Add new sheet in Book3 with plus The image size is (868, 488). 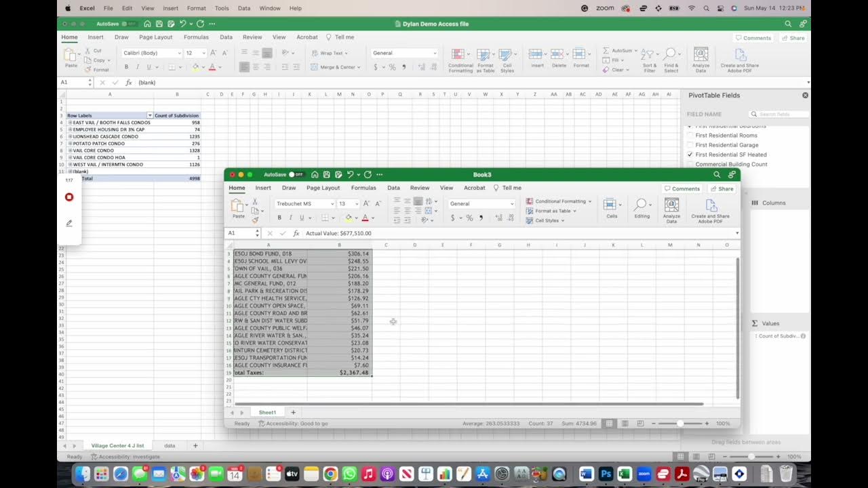click(x=293, y=412)
